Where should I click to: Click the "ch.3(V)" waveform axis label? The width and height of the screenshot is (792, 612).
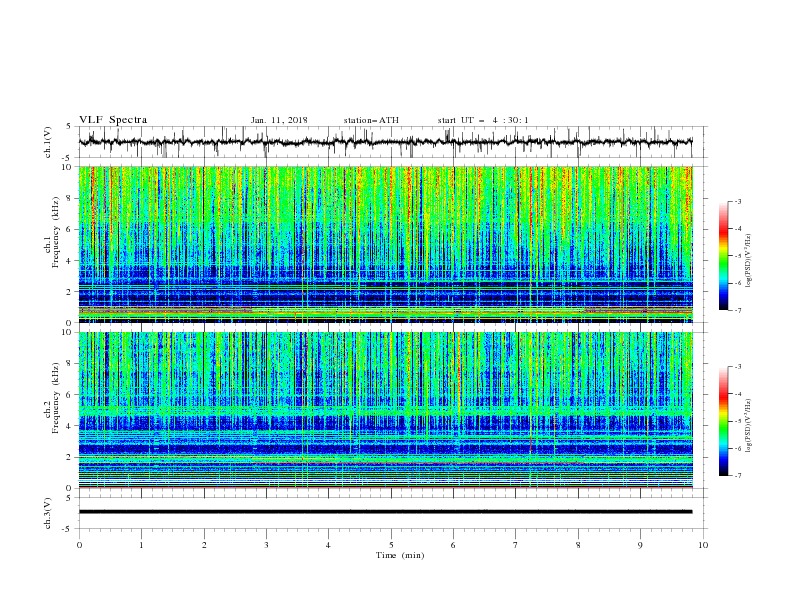click(x=48, y=513)
